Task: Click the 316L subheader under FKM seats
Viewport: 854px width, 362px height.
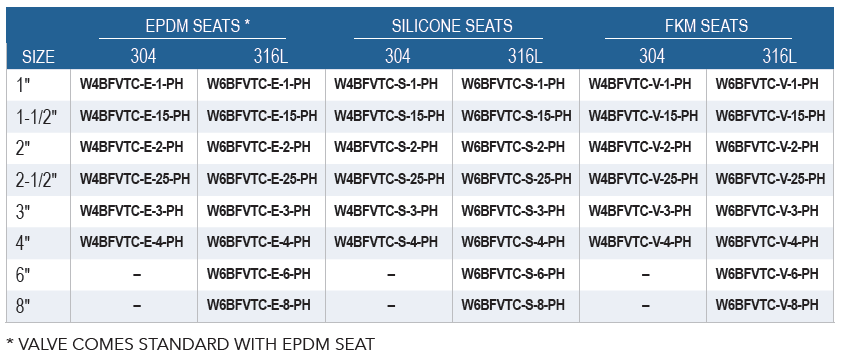Action: (779, 56)
